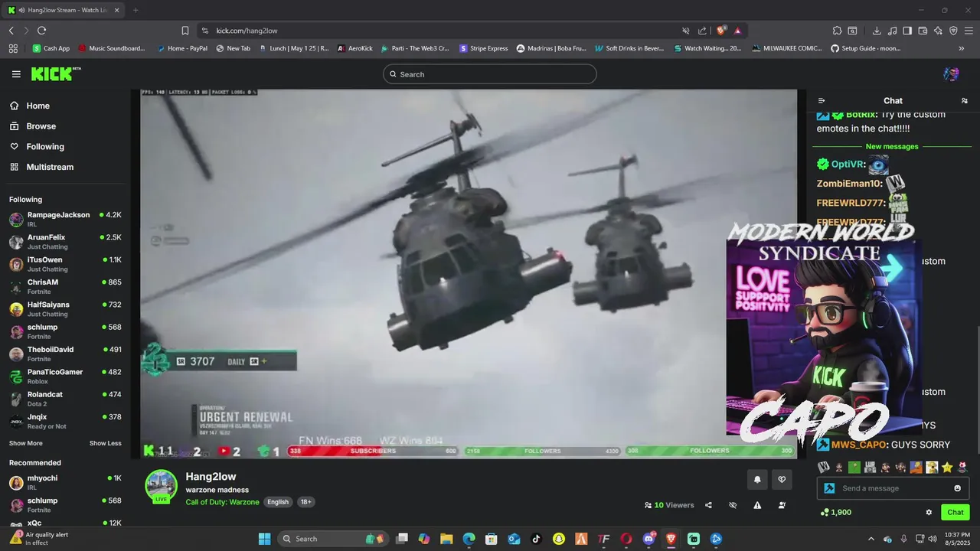Open chat settings gear icon

pos(929,513)
